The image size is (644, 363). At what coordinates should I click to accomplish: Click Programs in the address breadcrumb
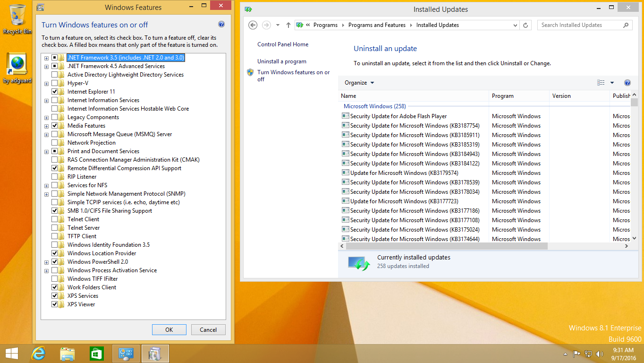tap(325, 25)
